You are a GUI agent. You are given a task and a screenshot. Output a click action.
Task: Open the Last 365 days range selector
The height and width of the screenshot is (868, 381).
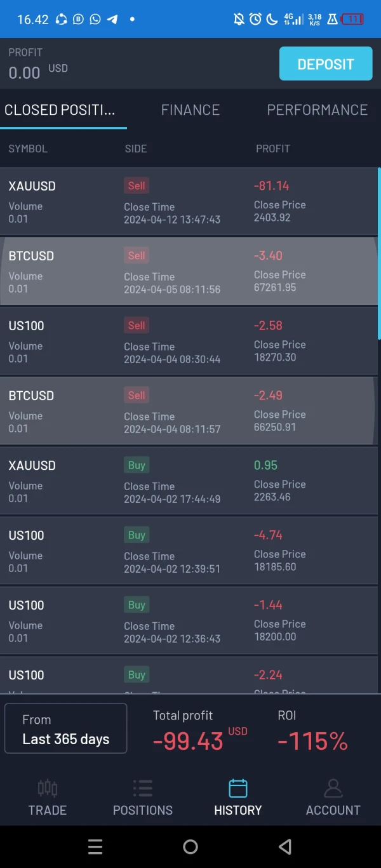tap(66, 728)
